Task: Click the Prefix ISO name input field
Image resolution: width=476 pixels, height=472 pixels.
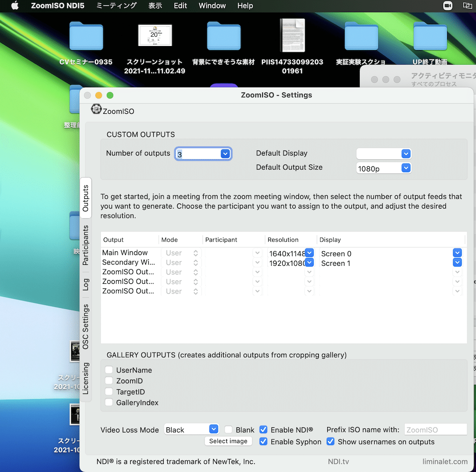Action: coord(436,430)
